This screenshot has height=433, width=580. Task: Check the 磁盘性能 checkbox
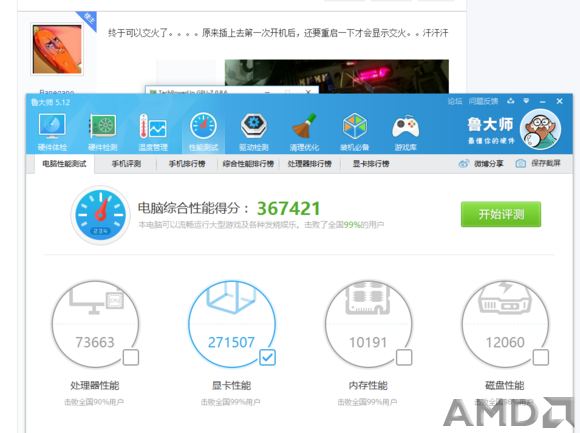(540, 358)
